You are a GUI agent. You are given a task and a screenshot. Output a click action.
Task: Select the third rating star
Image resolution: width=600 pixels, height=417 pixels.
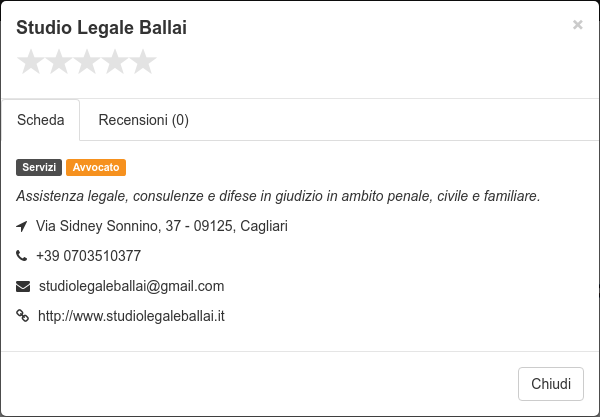point(87,62)
